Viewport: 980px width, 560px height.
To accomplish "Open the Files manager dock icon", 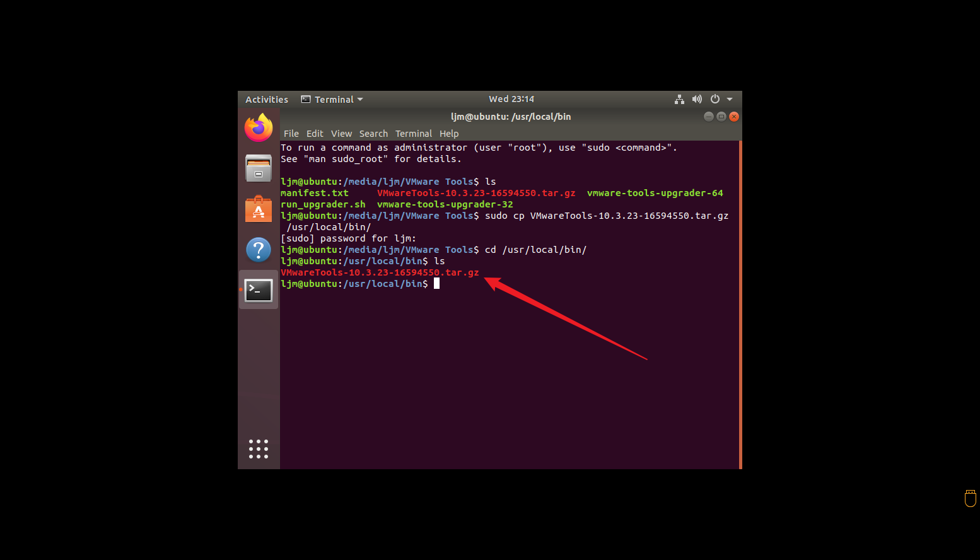I will click(259, 168).
